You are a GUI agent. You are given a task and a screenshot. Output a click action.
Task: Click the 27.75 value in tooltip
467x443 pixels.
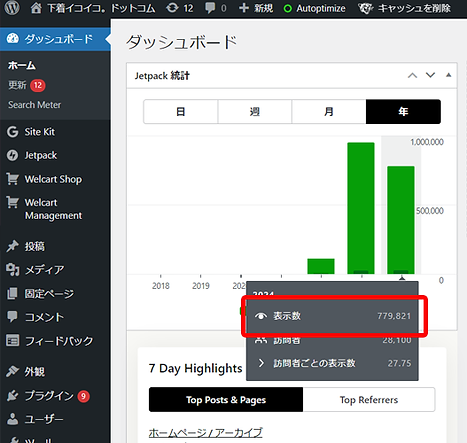399,363
